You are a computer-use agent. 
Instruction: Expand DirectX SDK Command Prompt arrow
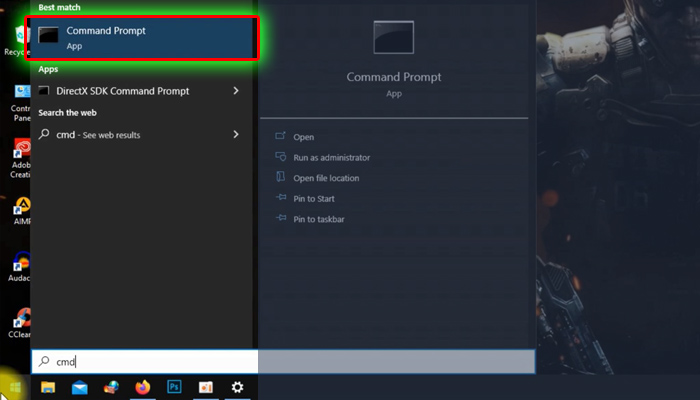tap(236, 91)
